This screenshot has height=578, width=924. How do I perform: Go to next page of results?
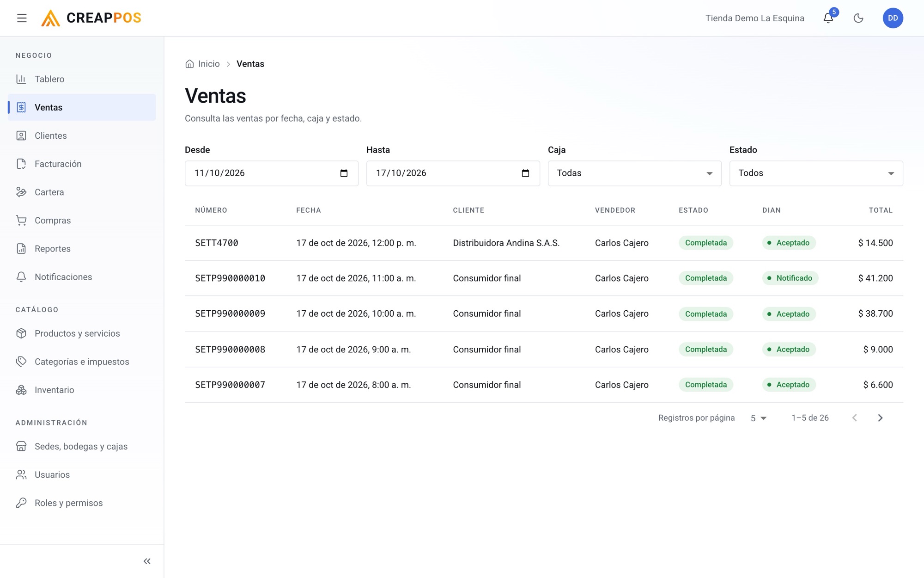pos(880,418)
